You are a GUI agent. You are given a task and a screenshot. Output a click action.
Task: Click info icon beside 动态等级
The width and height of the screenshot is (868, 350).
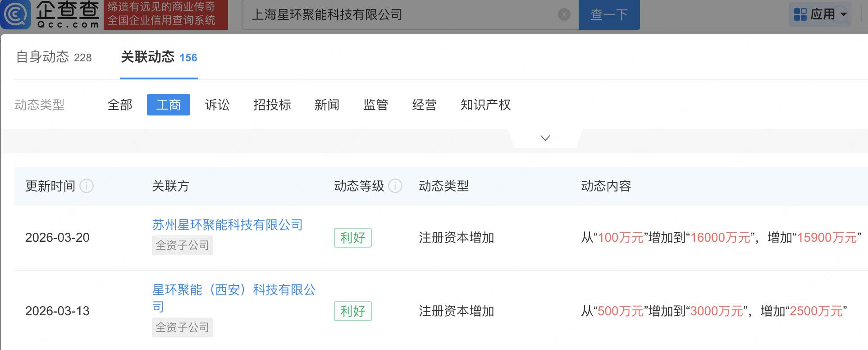coord(395,186)
